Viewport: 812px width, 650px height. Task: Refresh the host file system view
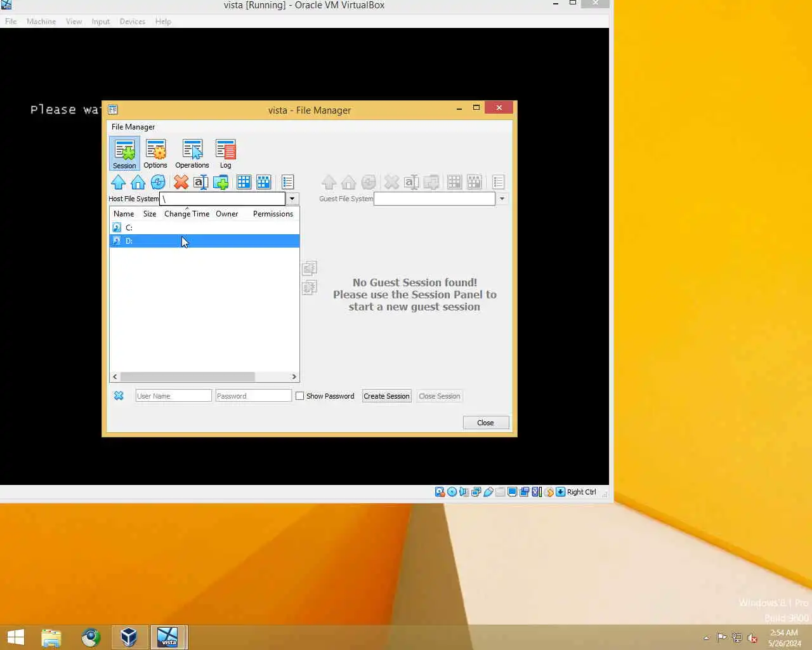(158, 183)
